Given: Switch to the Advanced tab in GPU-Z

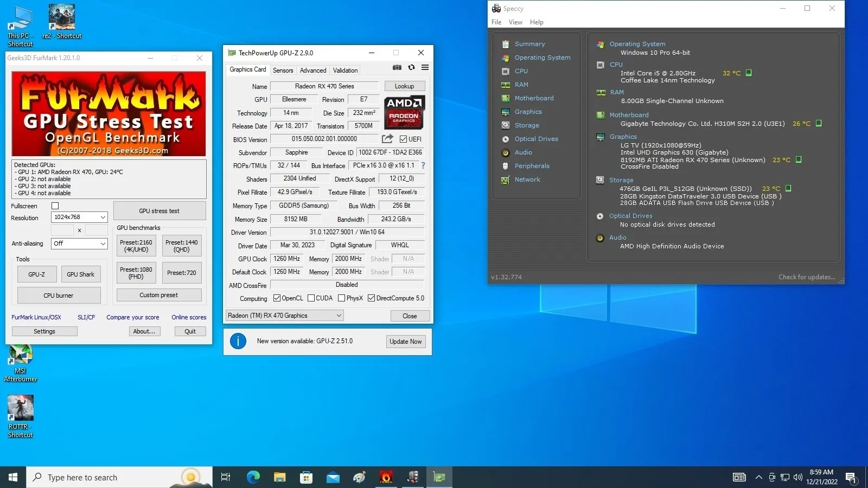Looking at the screenshot, I should pos(313,70).
